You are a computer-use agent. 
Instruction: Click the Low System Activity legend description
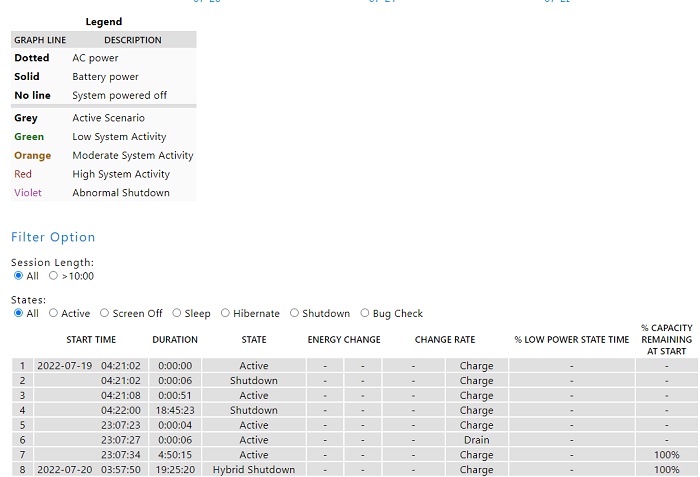click(x=119, y=137)
